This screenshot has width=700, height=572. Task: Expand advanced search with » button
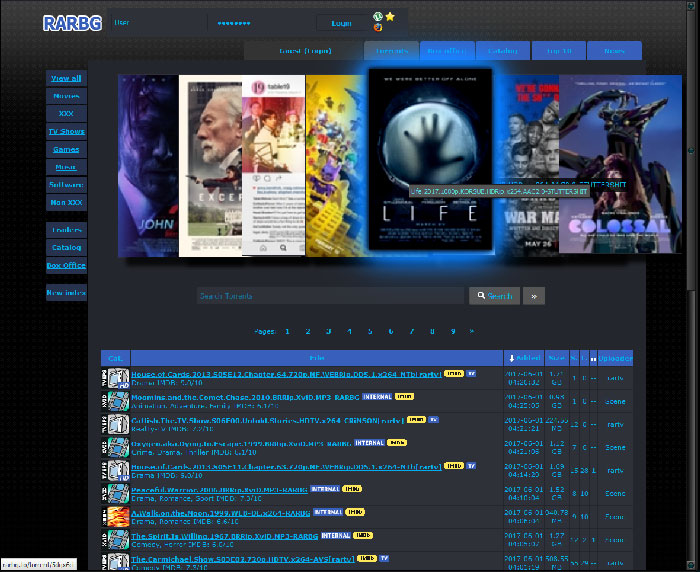point(534,296)
